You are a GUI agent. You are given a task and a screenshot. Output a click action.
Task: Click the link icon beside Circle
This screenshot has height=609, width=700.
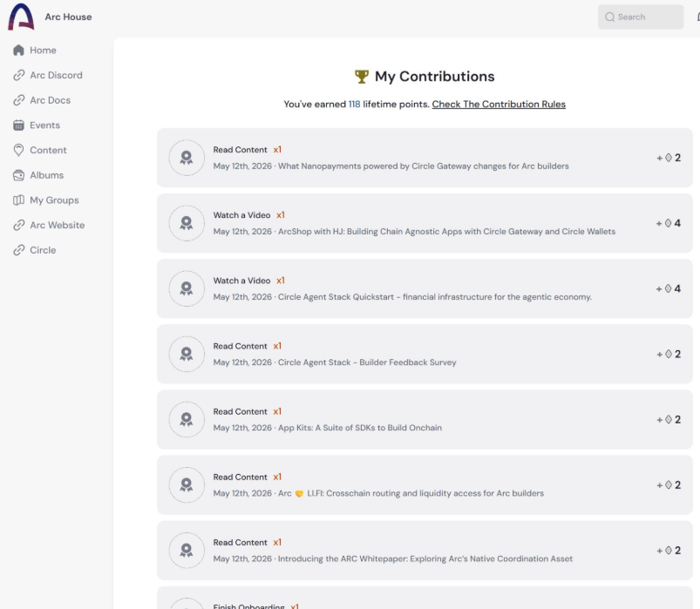pyautogui.click(x=19, y=250)
